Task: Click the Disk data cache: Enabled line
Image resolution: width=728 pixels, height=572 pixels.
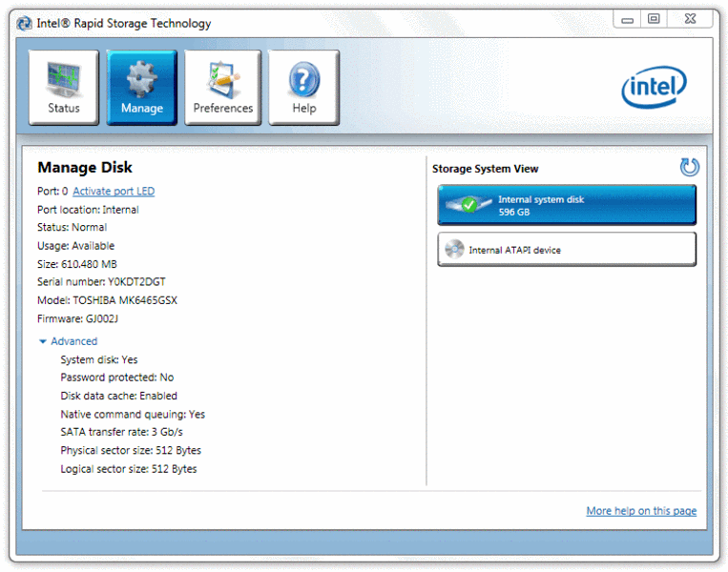Action: click(119, 396)
